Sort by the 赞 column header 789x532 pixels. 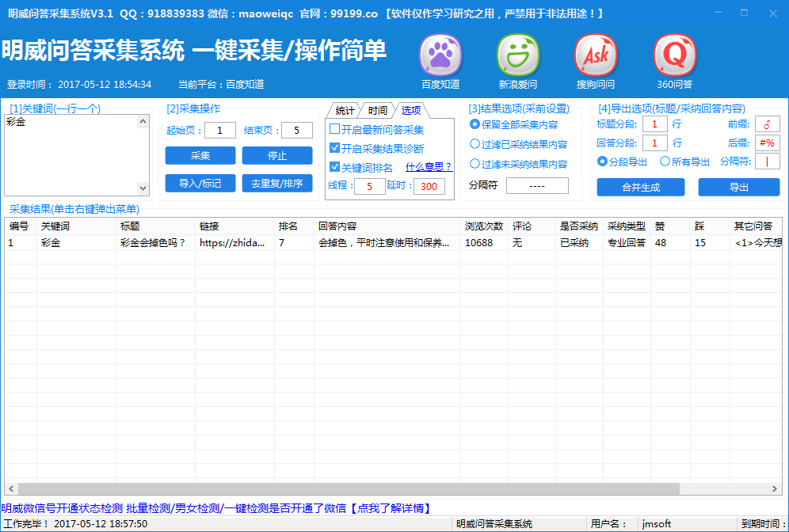[x=670, y=226]
